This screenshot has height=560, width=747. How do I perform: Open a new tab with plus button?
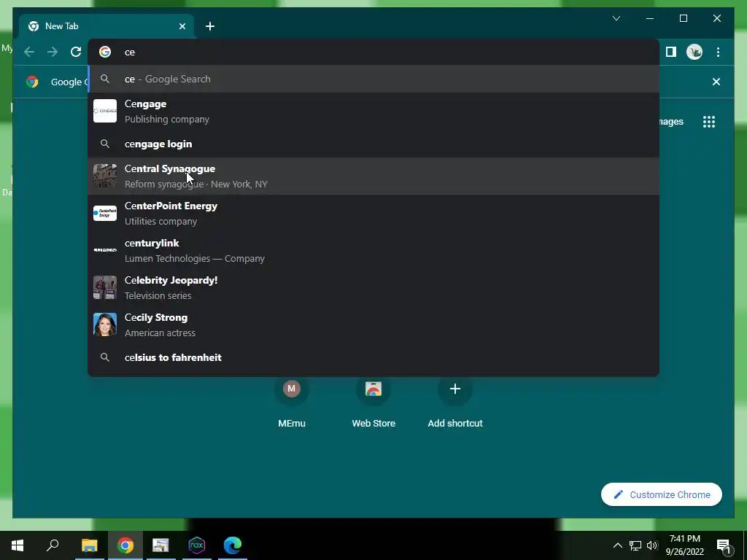tap(210, 26)
